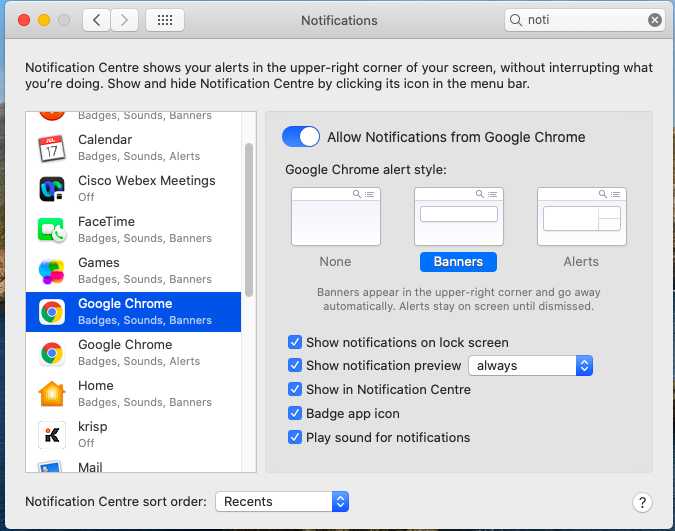Click the Cisco Webex Meetings app icon

pos(52,189)
